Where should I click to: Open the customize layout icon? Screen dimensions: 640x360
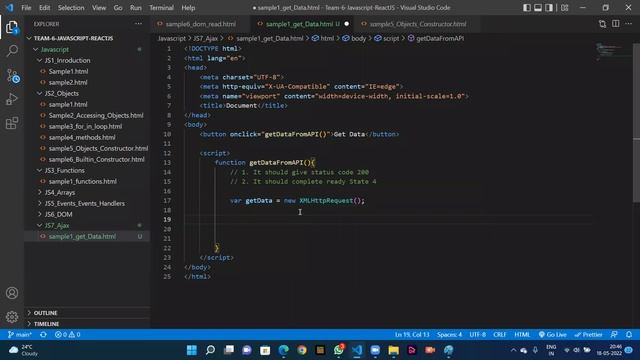564,8
